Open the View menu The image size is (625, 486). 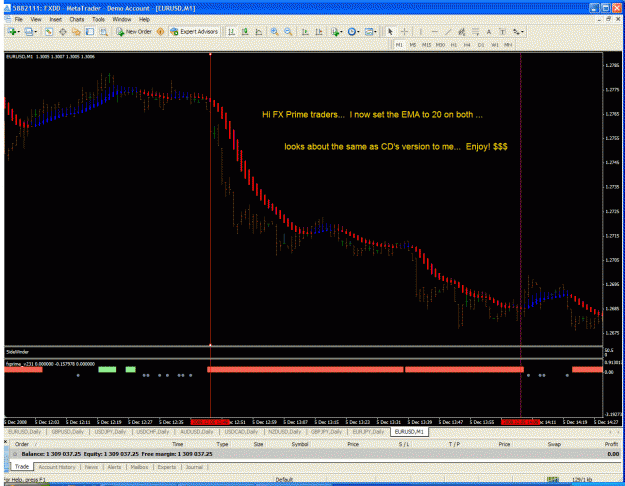(35, 19)
